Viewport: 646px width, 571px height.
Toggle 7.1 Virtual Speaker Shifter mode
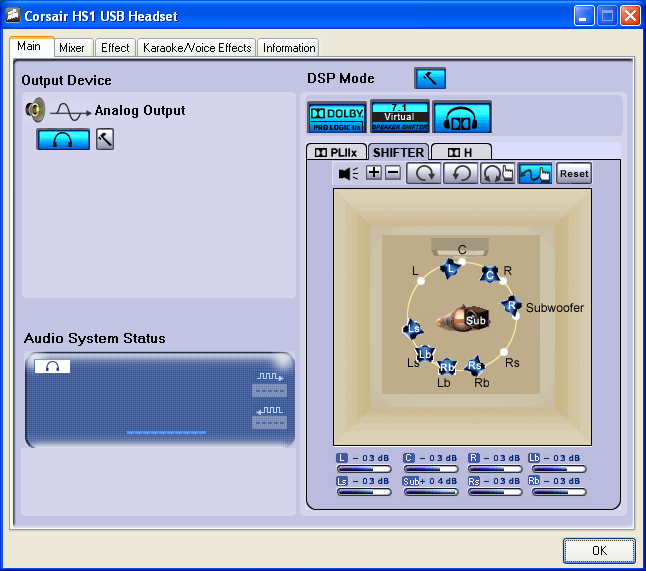399,117
